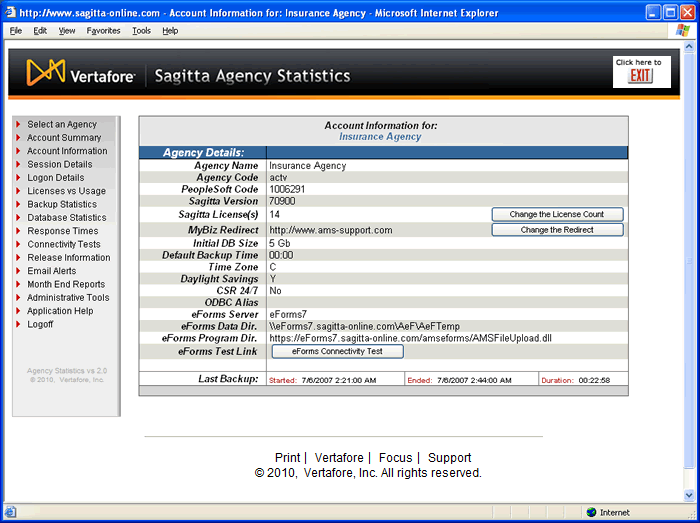Open Connectivity Tests

coord(64,245)
